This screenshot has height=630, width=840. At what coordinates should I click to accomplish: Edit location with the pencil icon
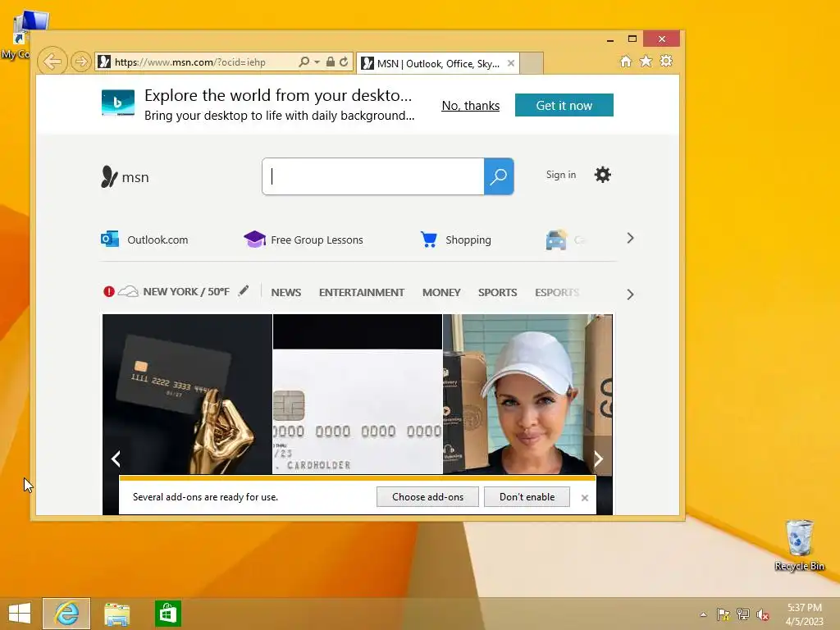(x=243, y=291)
